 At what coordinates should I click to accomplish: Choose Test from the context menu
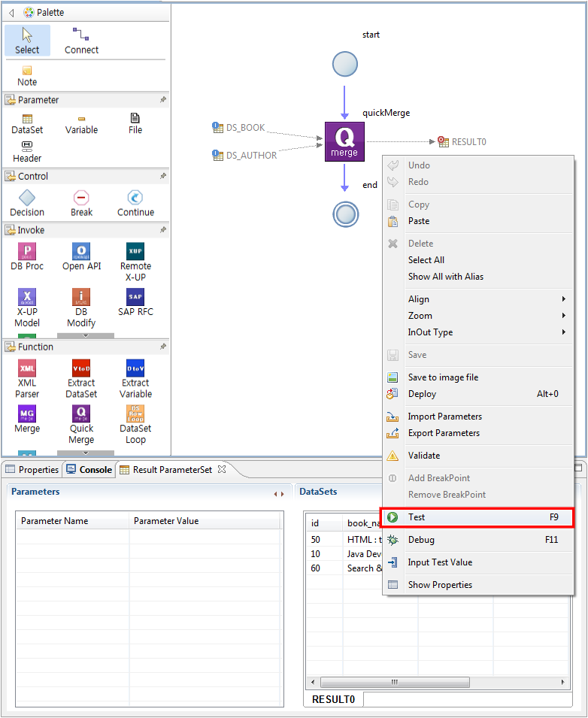(477, 517)
